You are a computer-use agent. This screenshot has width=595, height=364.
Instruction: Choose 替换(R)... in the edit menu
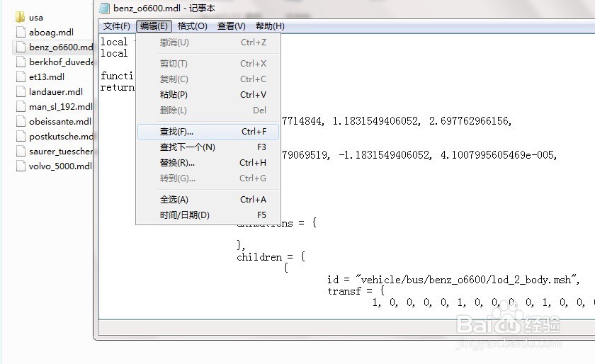(x=208, y=162)
